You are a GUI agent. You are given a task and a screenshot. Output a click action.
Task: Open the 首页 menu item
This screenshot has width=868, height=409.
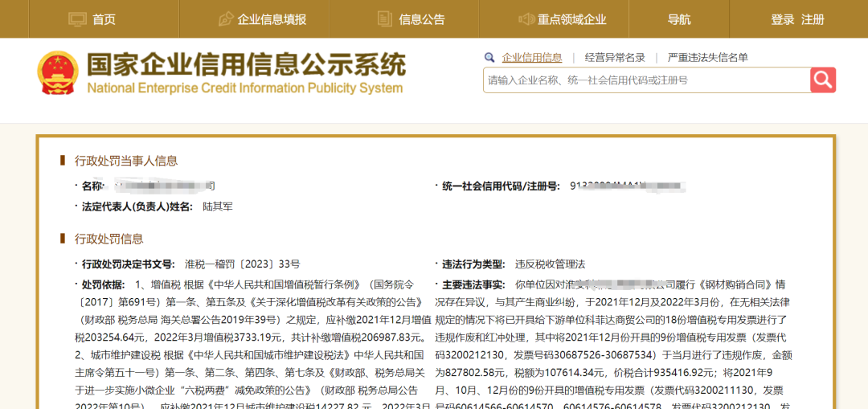click(104, 19)
